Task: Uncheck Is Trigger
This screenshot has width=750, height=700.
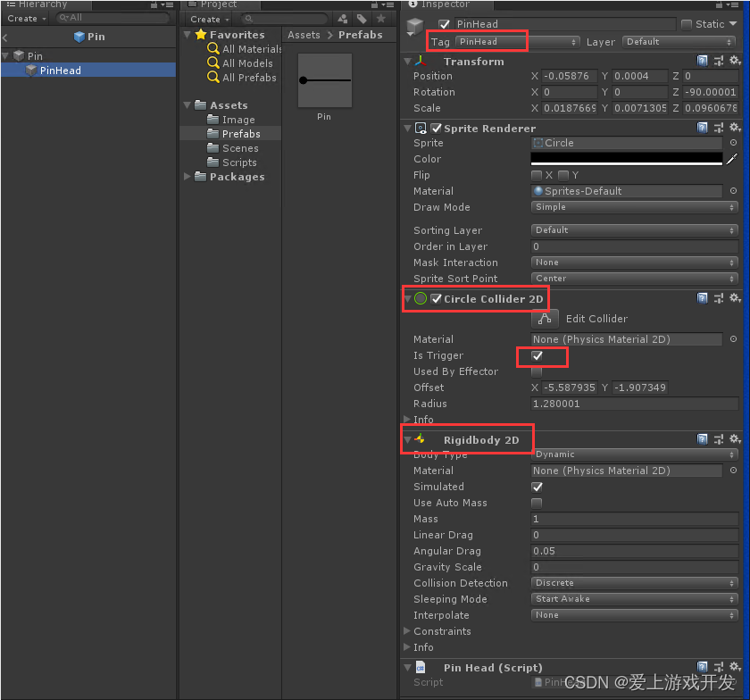Action: [537, 356]
